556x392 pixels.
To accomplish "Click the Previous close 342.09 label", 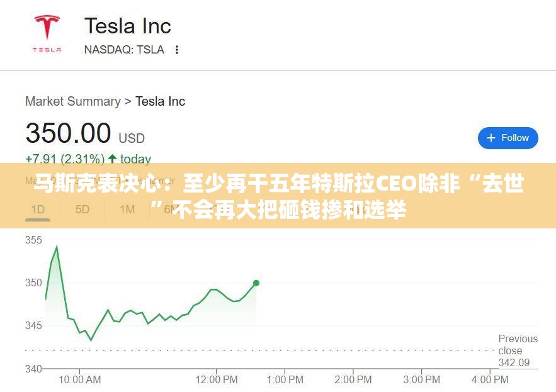I will (518, 350).
